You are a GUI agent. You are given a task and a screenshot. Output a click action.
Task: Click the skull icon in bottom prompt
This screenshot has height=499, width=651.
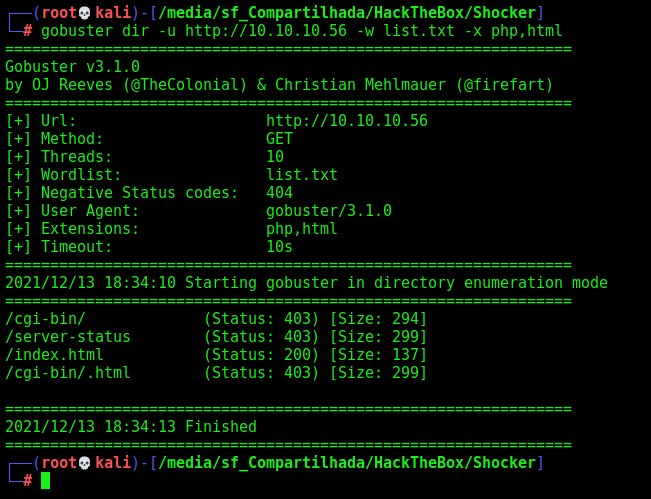click(84, 463)
